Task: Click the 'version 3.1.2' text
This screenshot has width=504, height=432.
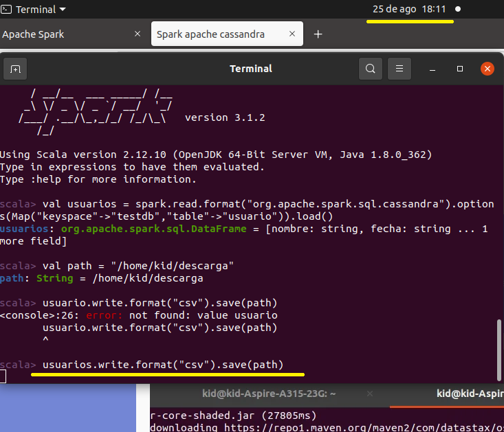Action: tap(225, 117)
